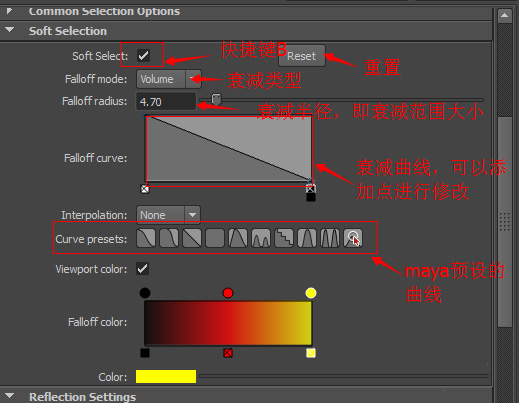Select the stair-step curve preset
Viewport: 519px width, 403px height.
pos(284,238)
